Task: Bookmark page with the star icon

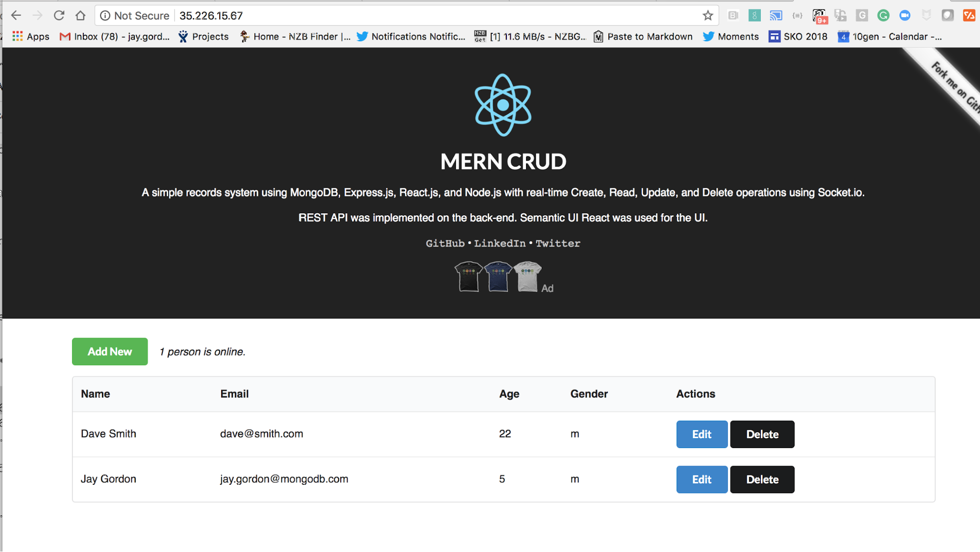Action: [x=707, y=16]
